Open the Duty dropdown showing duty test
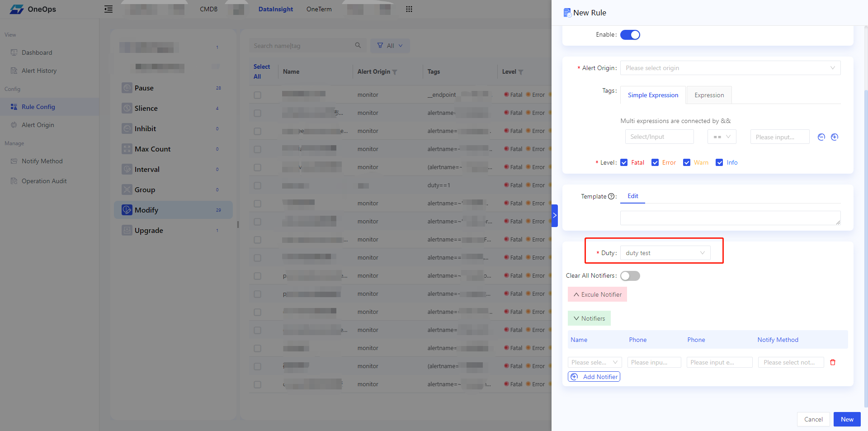The width and height of the screenshot is (868, 431). pyautogui.click(x=665, y=253)
